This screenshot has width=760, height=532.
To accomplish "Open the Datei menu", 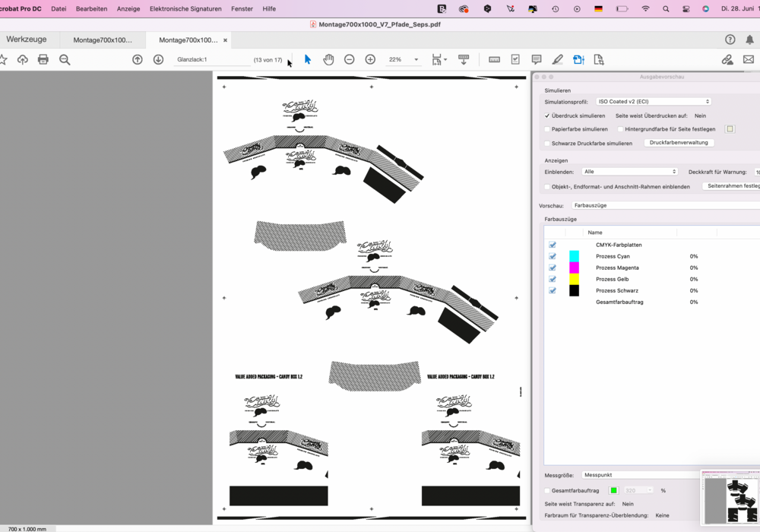I will [x=59, y=8].
